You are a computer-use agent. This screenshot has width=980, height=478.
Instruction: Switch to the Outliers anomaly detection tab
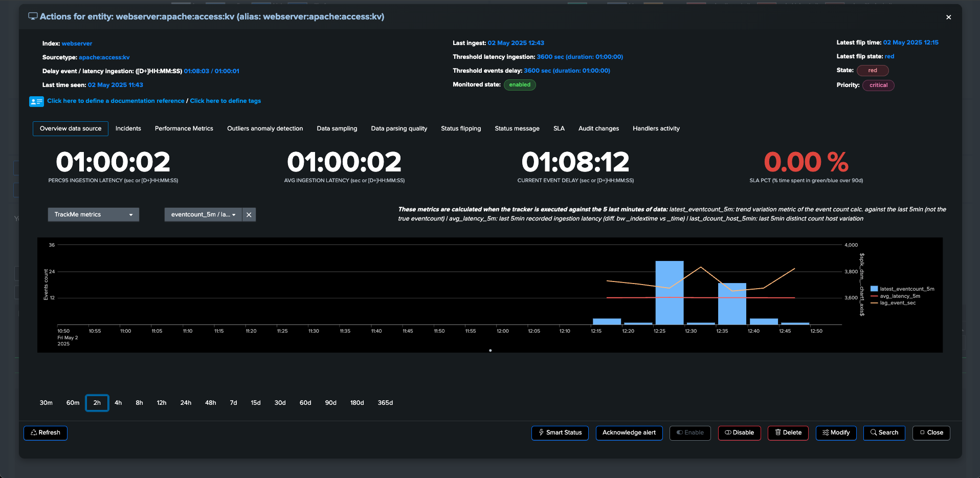pos(265,128)
